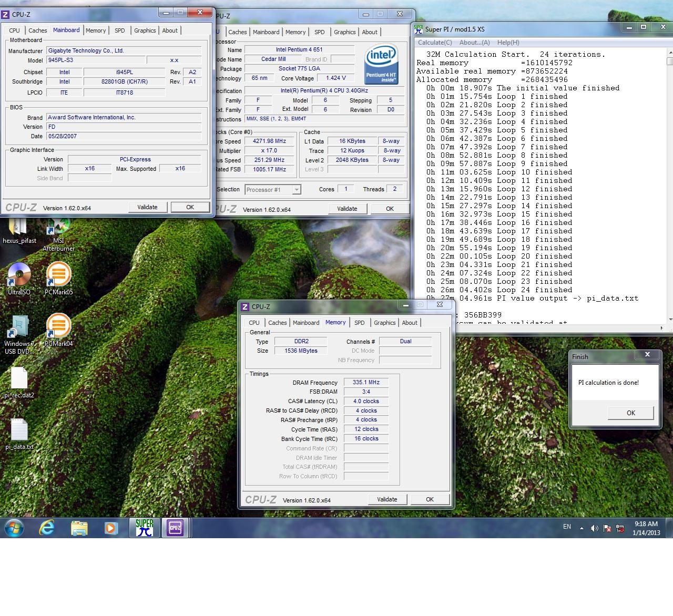Viewport: 673px width, 616px height.
Task: Click CPU-Z Memory window title icon
Action: 245,306
